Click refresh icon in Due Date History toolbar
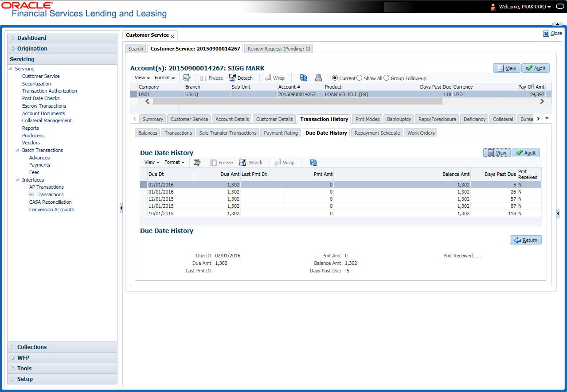The height and width of the screenshot is (392, 567). pos(313,163)
